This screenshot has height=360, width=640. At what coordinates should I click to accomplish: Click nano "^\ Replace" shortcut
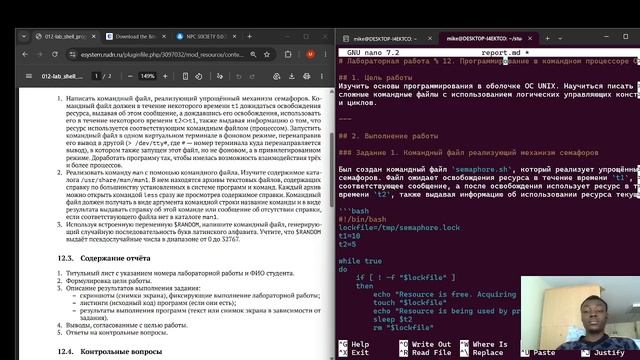point(482,353)
